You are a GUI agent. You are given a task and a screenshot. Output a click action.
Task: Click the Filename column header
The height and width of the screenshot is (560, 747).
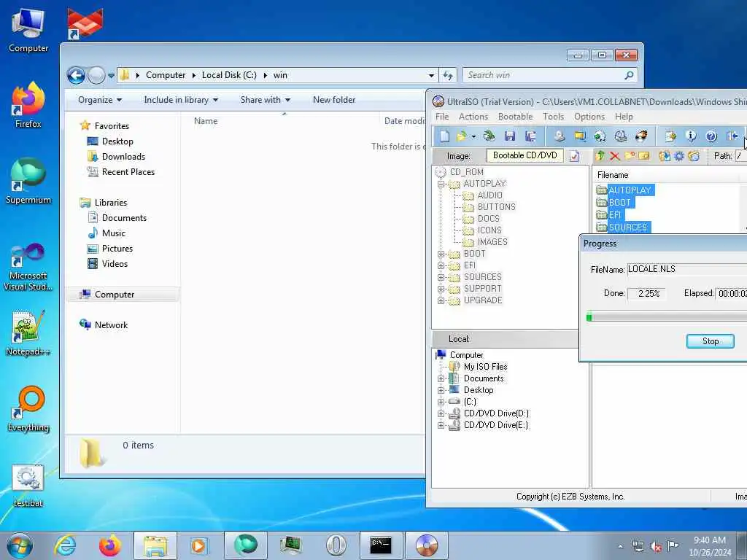(x=667, y=175)
